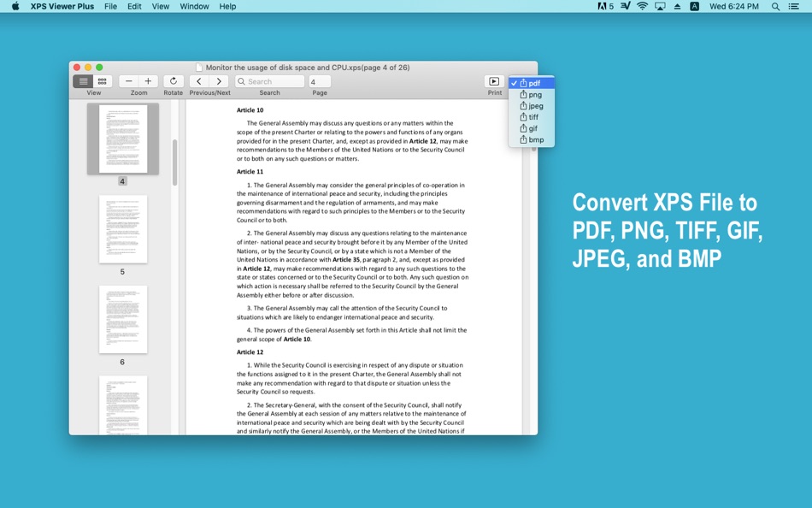Select pdf export format
Screen dimensions: 812x508
click(x=532, y=83)
